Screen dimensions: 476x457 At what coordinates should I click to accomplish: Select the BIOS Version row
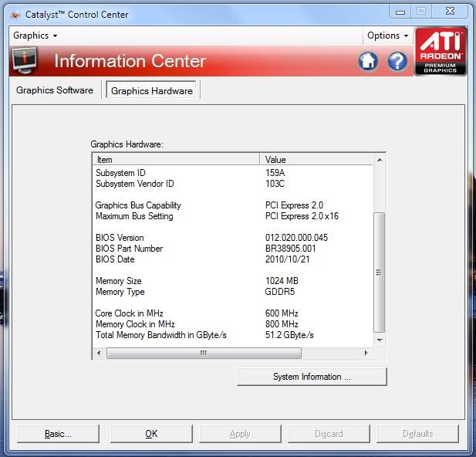coord(232,238)
